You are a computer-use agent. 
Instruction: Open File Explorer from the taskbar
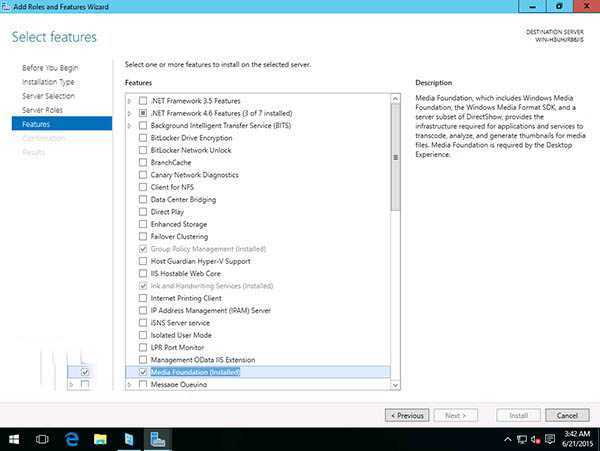pos(100,439)
